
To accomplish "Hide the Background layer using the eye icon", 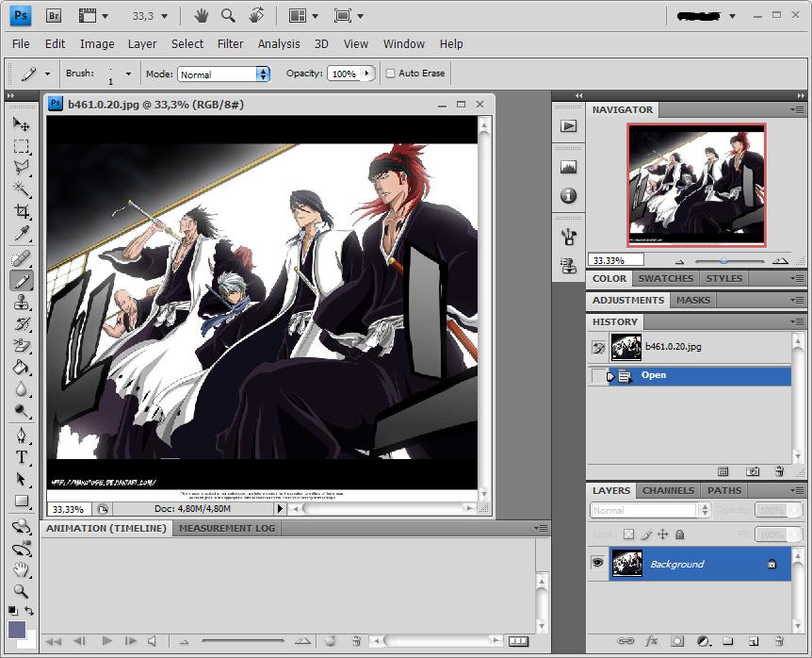I will pyautogui.click(x=597, y=563).
